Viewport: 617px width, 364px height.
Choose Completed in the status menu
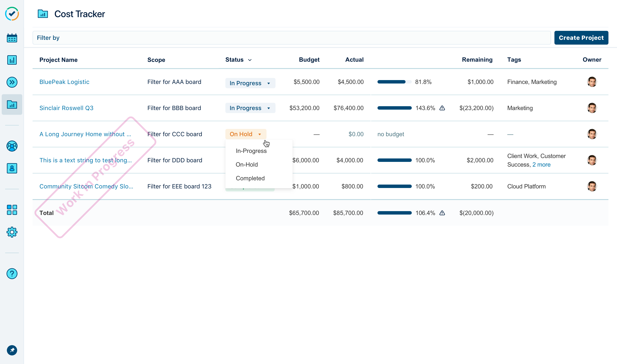point(250,178)
